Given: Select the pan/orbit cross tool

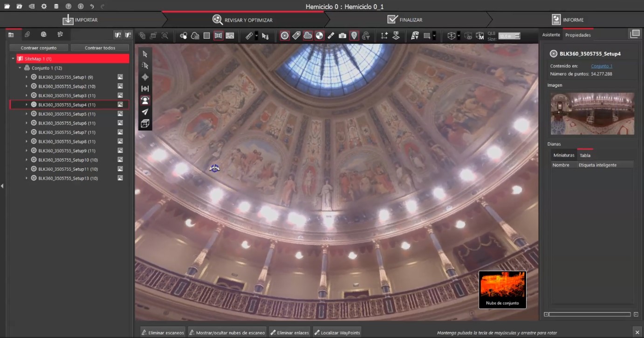Looking at the screenshot, I should point(145,77).
